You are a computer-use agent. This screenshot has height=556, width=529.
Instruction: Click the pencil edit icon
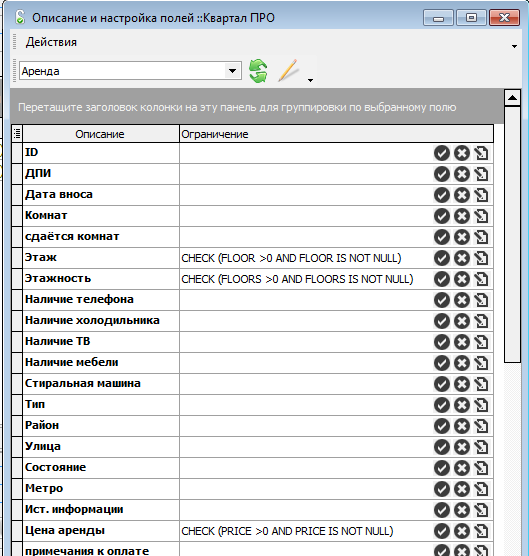288,71
